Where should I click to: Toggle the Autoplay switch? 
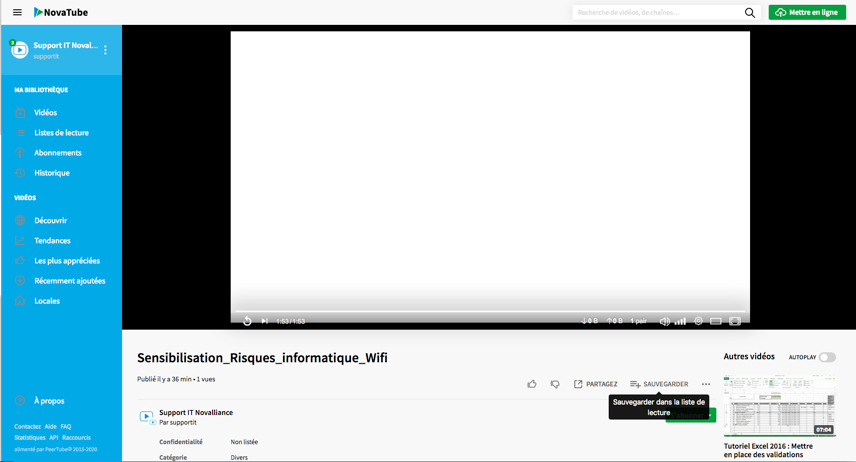click(x=827, y=357)
